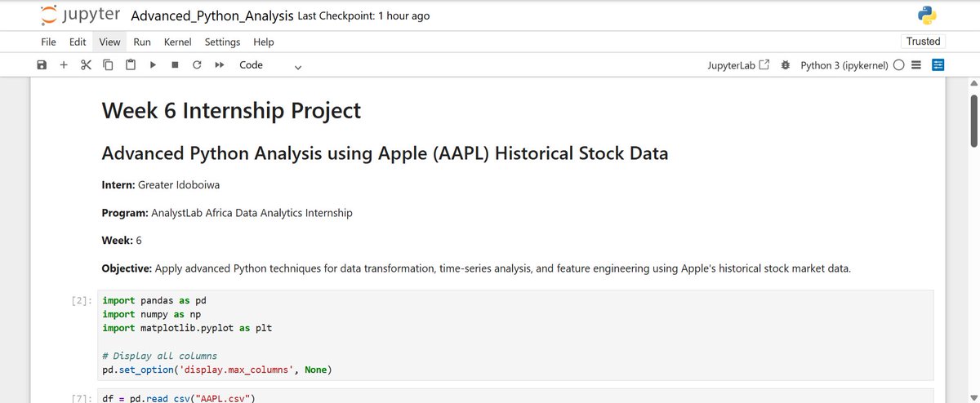Open the View menu
The height and width of the screenshot is (403, 980).
(109, 42)
